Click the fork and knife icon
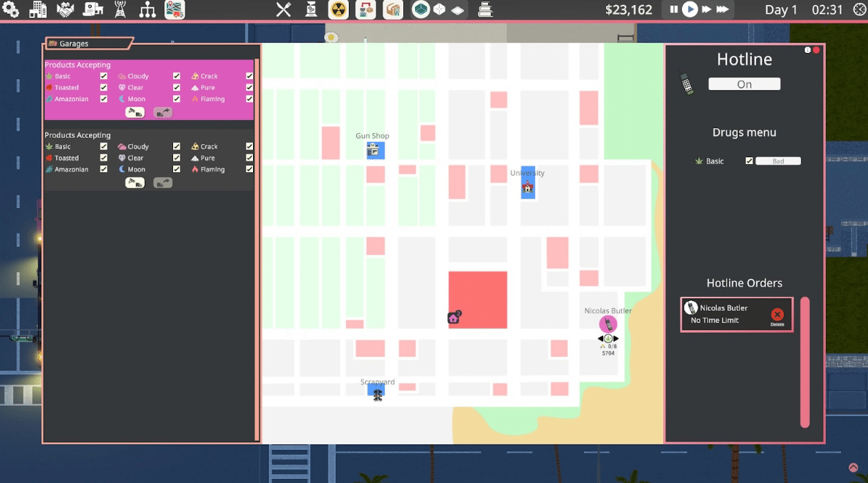The image size is (868, 483). click(x=283, y=10)
